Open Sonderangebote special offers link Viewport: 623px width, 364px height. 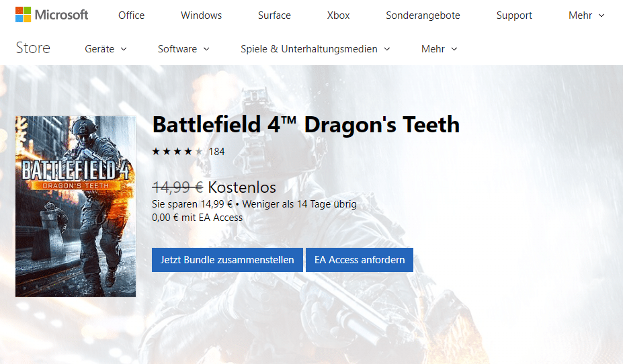(423, 15)
